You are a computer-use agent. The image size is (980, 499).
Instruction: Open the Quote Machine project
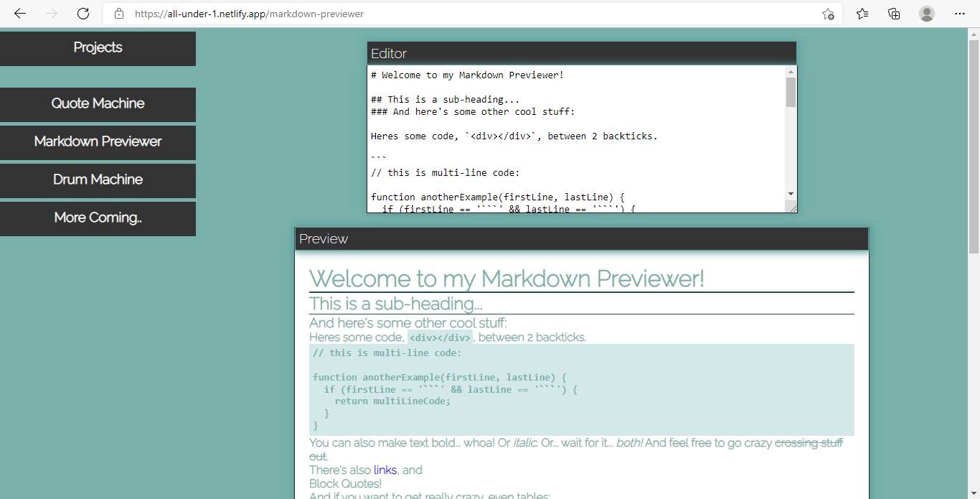98,104
